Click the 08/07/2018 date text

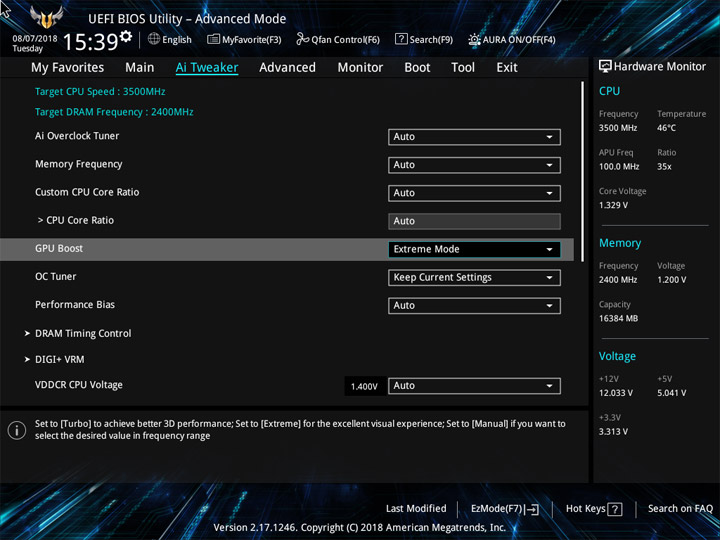tap(35, 38)
